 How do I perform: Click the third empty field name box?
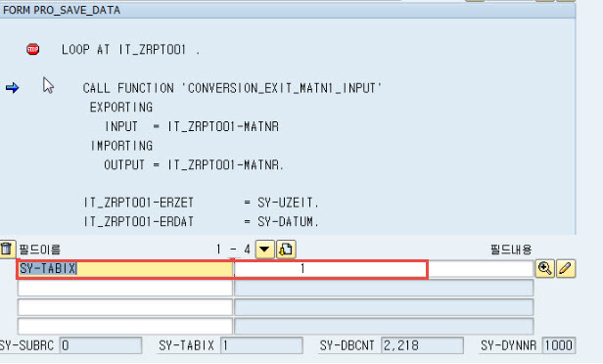(x=125, y=307)
